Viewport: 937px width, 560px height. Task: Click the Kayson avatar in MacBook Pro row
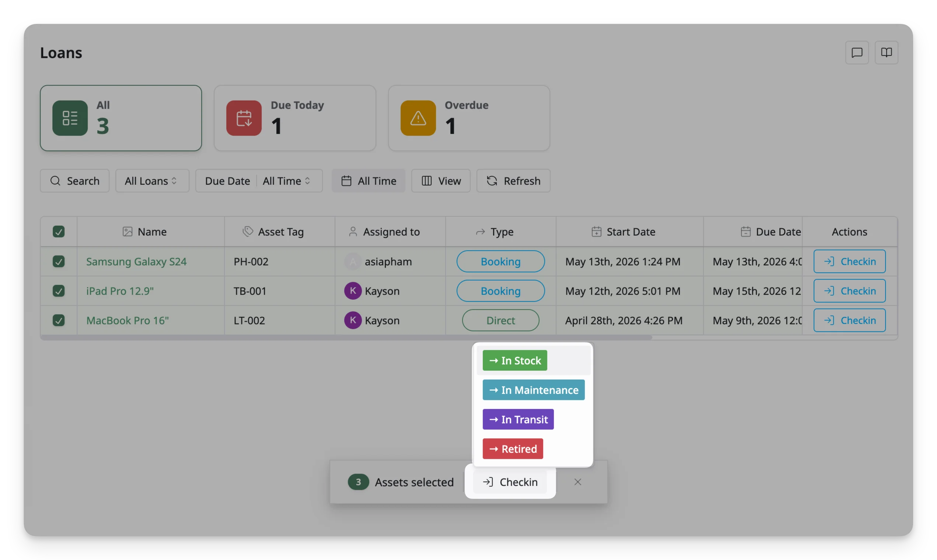coord(353,320)
